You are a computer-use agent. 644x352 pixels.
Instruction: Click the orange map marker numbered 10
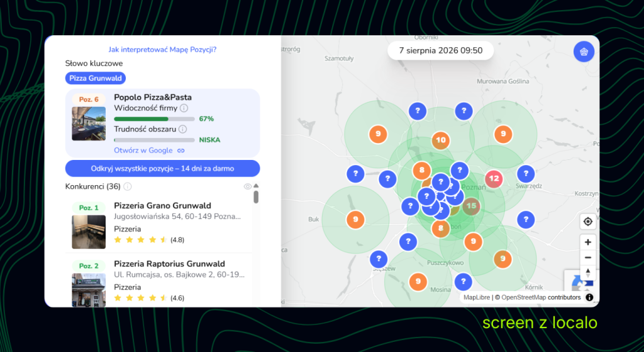click(x=441, y=140)
